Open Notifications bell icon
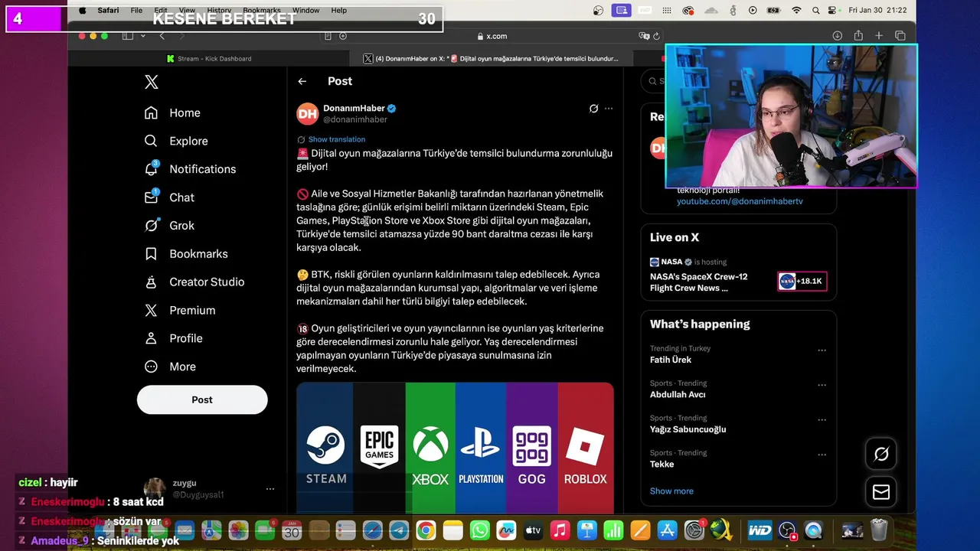Viewport: 980px width, 551px height. [151, 168]
